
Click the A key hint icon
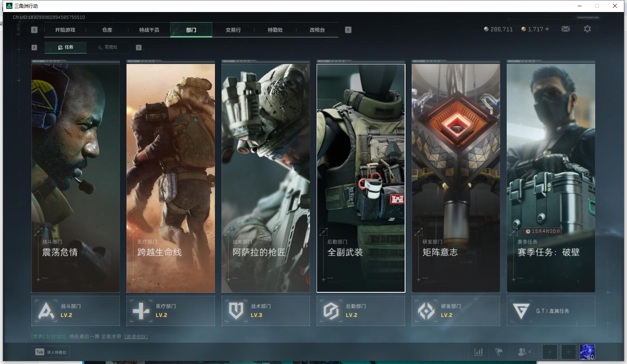click(34, 47)
